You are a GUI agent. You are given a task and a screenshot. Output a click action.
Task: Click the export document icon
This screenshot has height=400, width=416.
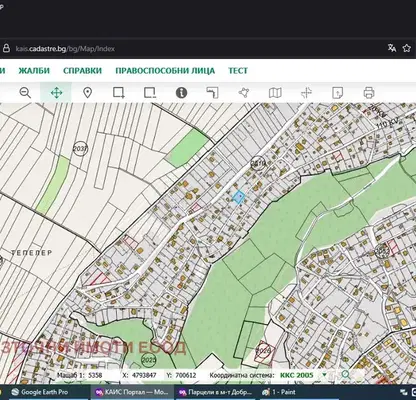pos(338,93)
